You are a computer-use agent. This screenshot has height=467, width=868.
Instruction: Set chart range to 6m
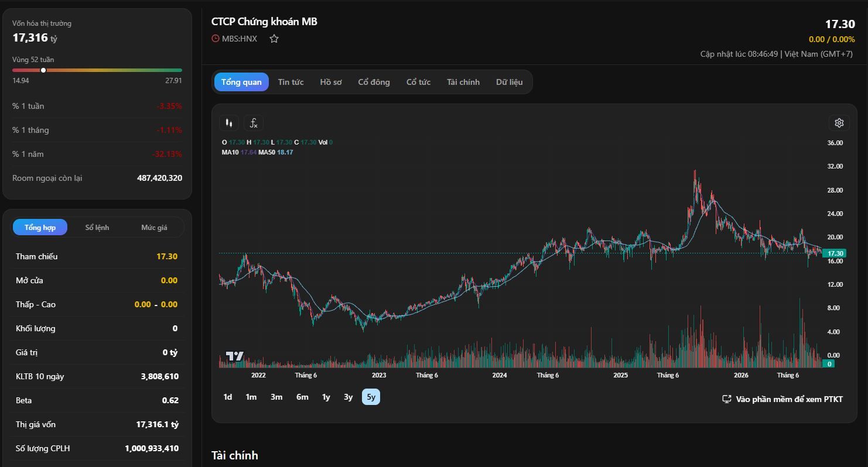pyautogui.click(x=302, y=397)
